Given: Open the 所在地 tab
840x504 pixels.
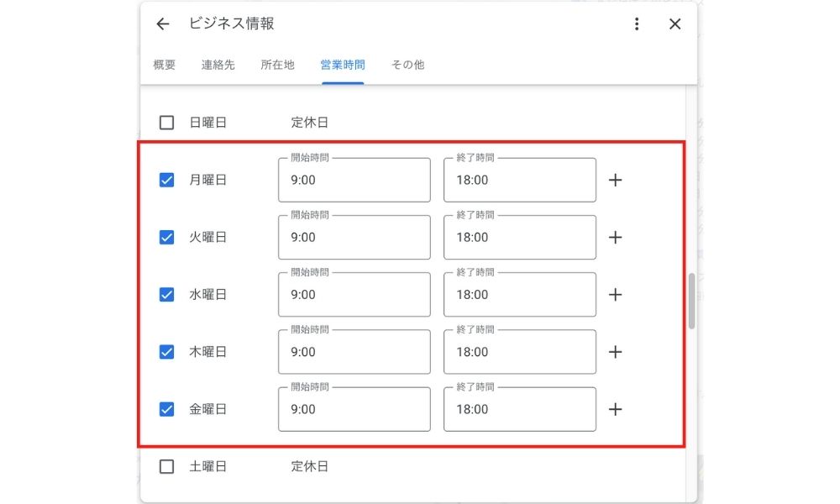Looking at the screenshot, I should (x=277, y=65).
